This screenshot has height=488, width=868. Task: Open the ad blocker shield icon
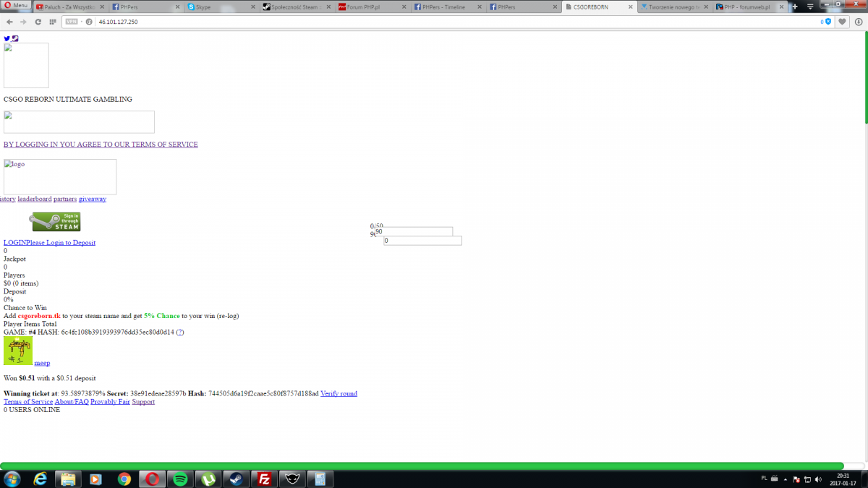tap(827, 22)
